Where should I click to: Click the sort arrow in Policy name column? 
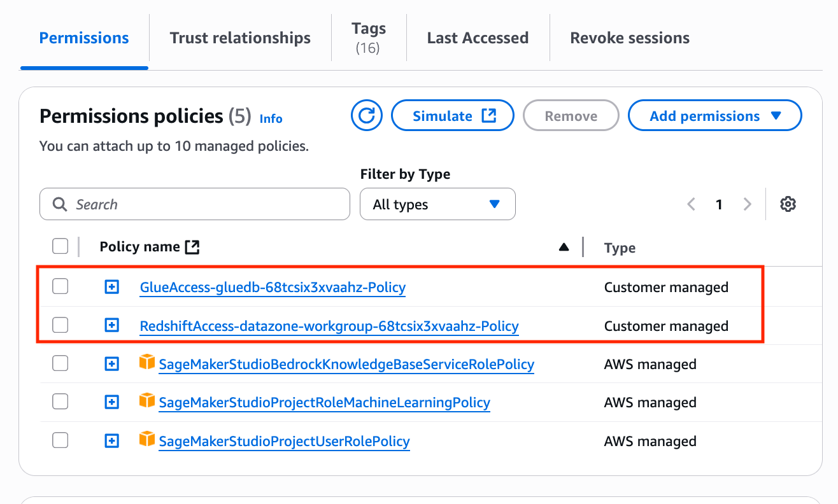coord(564,248)
